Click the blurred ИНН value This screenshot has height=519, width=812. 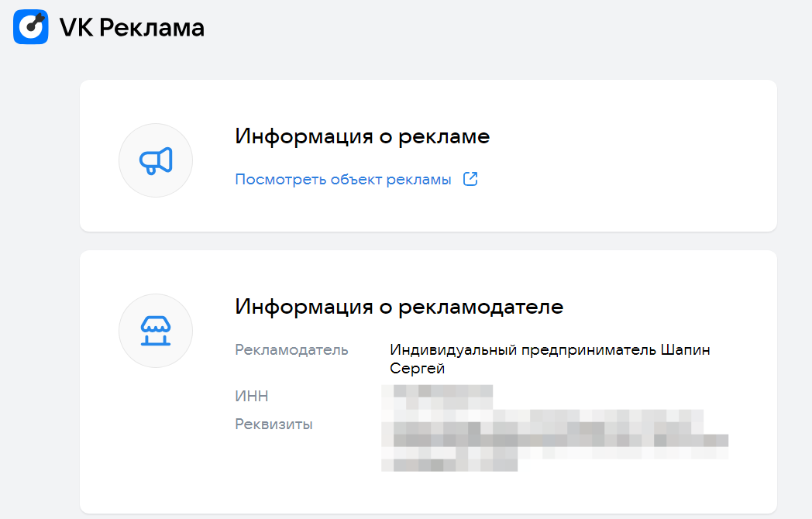click(x=439, y=397)
